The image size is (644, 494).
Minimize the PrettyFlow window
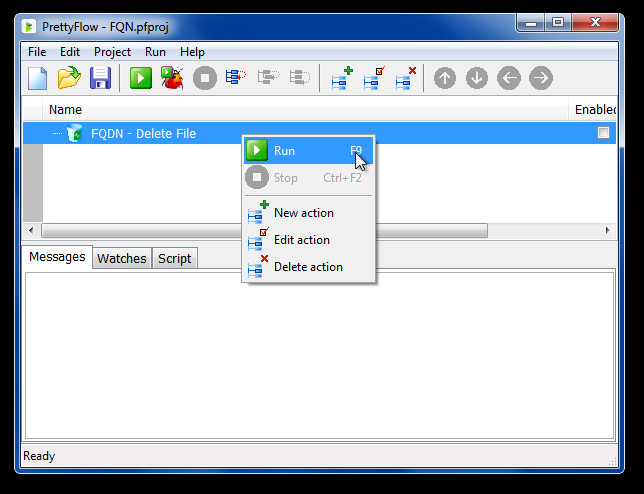(531, 23)
